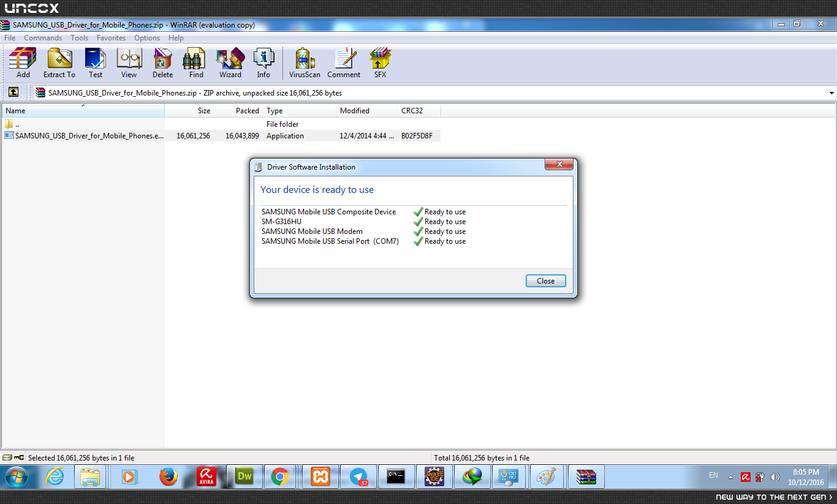Viewport: 837px width, 504px height.
Task: Close the Driver Software Installation dialog with X
Action: pos(559,165)
